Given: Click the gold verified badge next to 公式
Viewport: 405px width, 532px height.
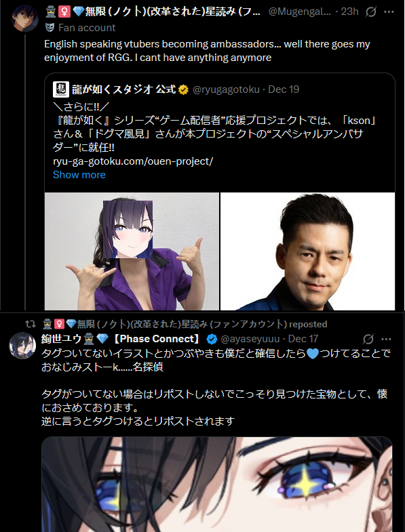Looking at the screenshot, I should coord(183,89).
